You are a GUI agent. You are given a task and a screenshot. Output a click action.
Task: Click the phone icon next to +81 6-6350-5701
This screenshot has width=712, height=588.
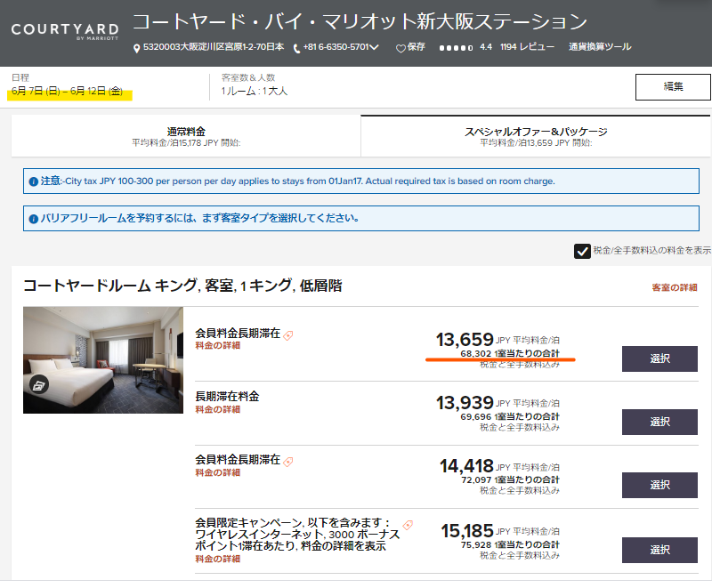tap(296, 49)
